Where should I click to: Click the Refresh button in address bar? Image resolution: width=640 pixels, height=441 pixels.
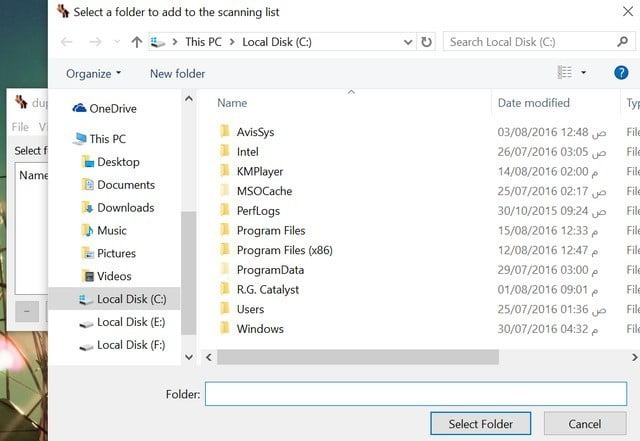[427, 42]
